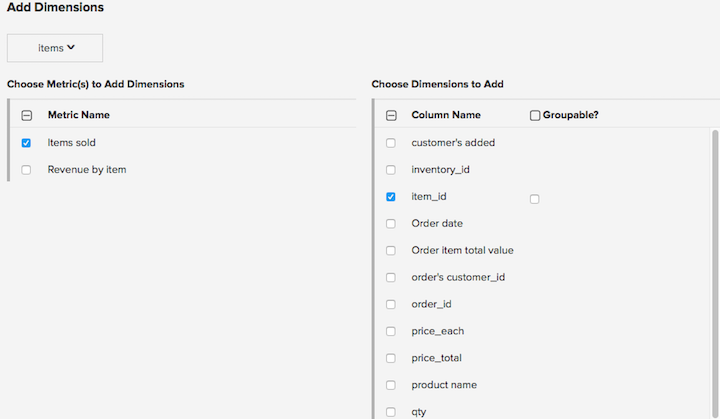Check the price_each column
The height and width of the screenshot is (419, 720).
click(x=391, y=331)
